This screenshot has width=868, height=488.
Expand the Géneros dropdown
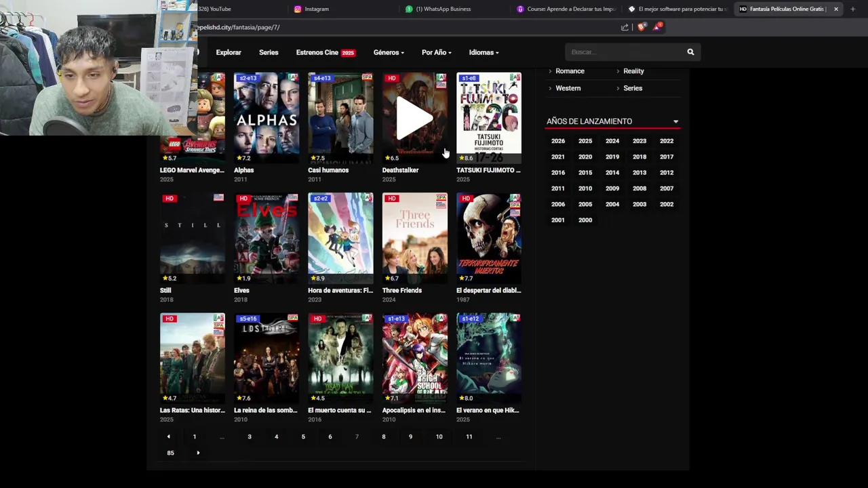click(389, 52)
